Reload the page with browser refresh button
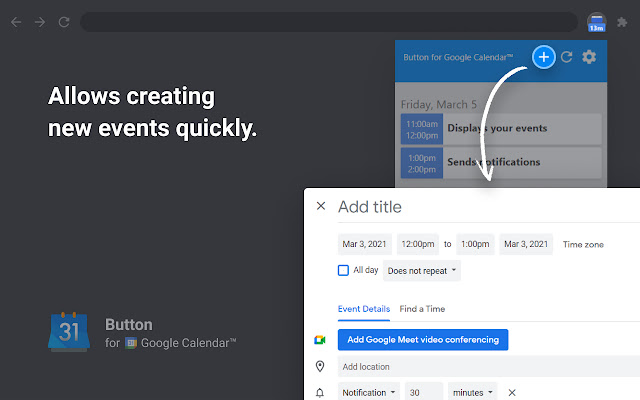 [x=64, y=22]
